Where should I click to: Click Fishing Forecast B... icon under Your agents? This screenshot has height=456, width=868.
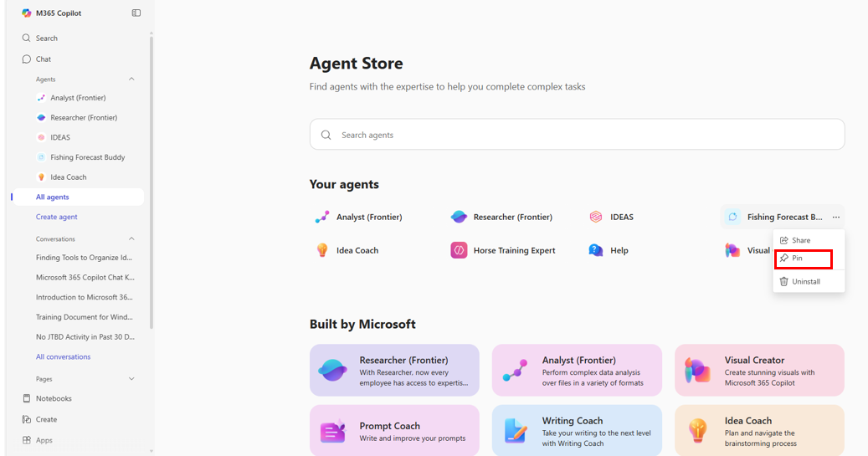tap(732, 217)
